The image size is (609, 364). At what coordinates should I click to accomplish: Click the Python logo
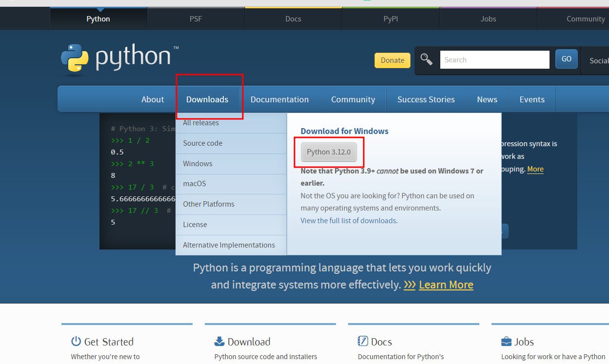click(119, 59)
